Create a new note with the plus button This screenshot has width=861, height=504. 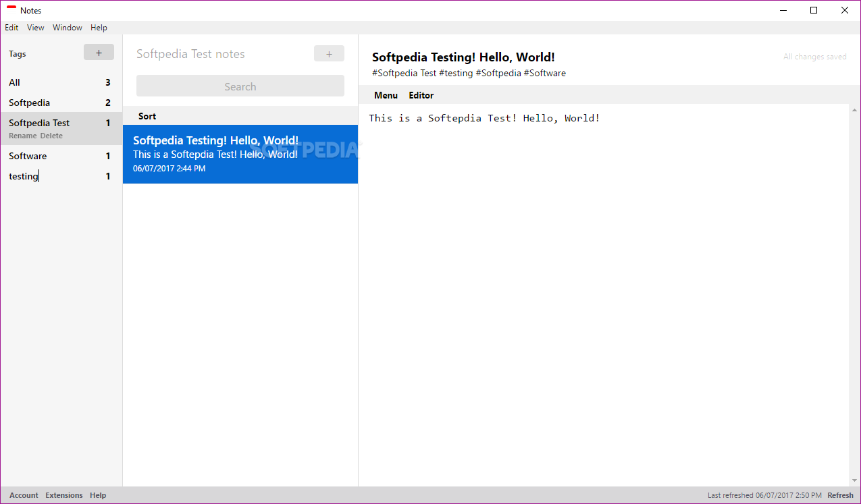pyautogui.click(x=329, y=54)
